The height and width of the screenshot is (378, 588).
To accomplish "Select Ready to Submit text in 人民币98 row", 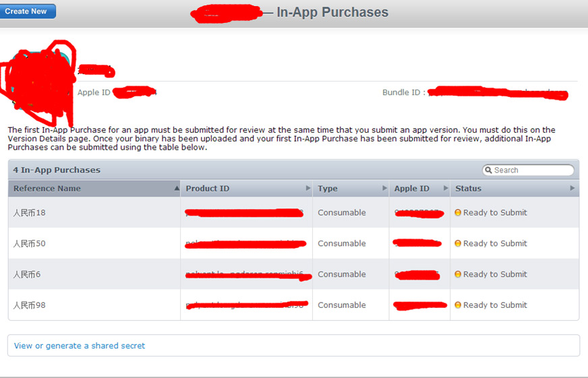I will point(495,305).
